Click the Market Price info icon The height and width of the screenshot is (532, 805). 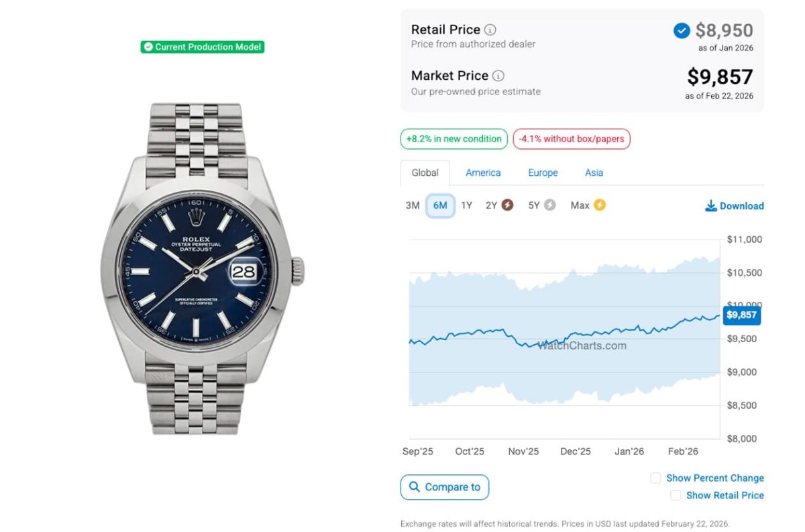[x=498, y=76]
